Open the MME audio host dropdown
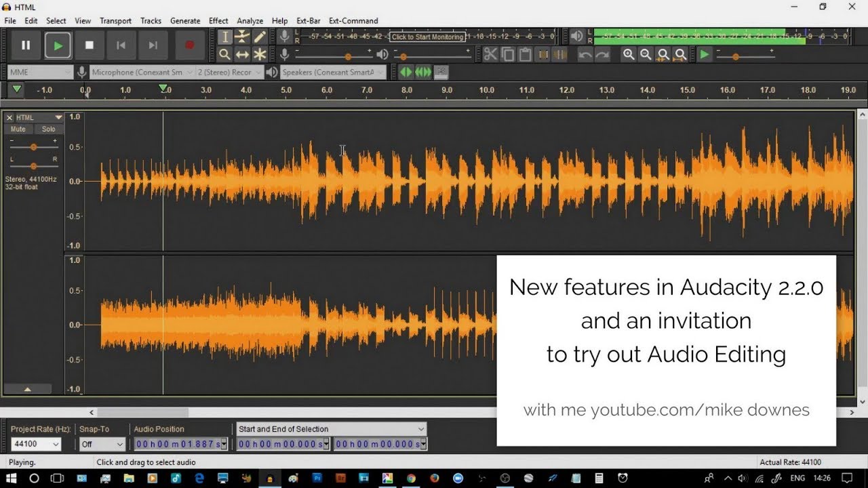 41,72
